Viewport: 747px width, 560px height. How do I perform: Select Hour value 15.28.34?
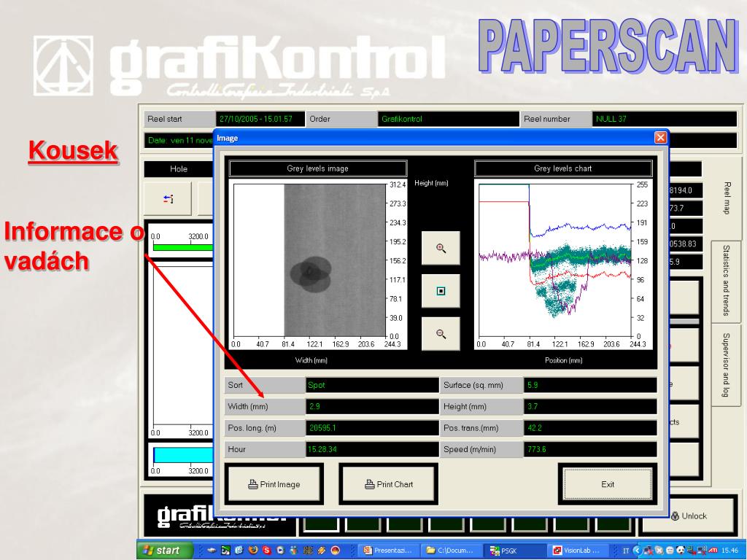click(x=371, y=449)
